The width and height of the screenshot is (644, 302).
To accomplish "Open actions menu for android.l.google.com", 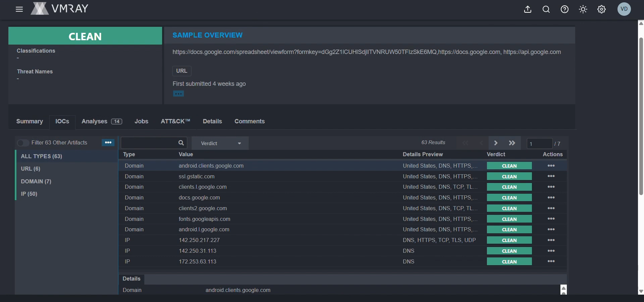I will point(551,230).
